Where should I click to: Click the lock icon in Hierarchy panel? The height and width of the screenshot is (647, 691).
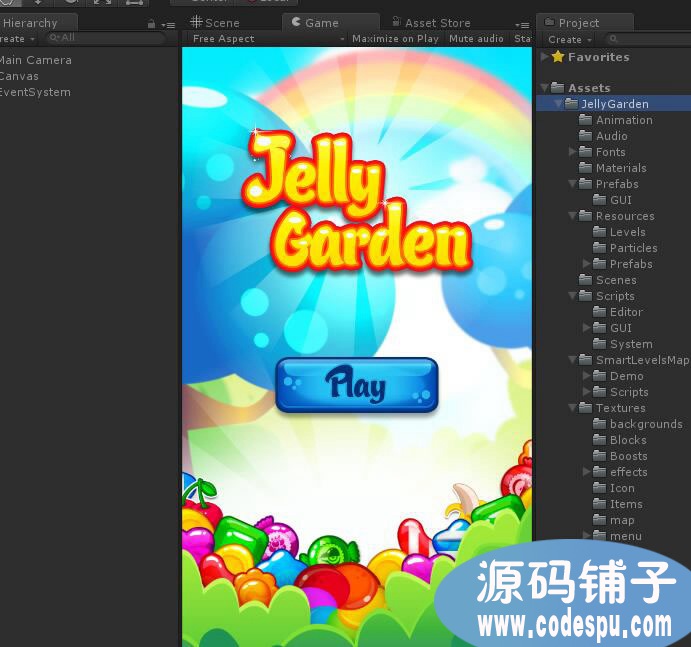pos(151,24)
